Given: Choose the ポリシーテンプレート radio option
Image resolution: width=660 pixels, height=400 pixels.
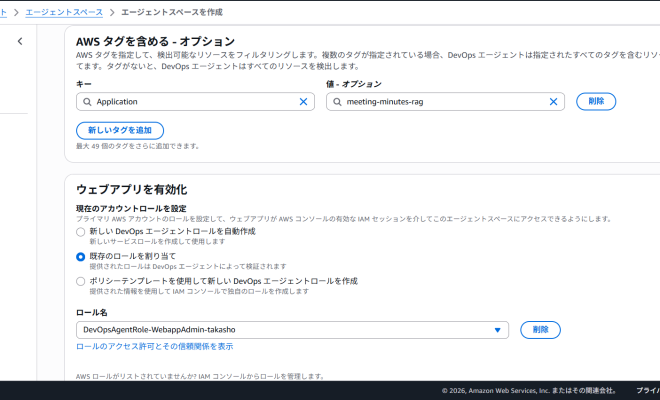Looking at the screenshot, I should [81, 281].
